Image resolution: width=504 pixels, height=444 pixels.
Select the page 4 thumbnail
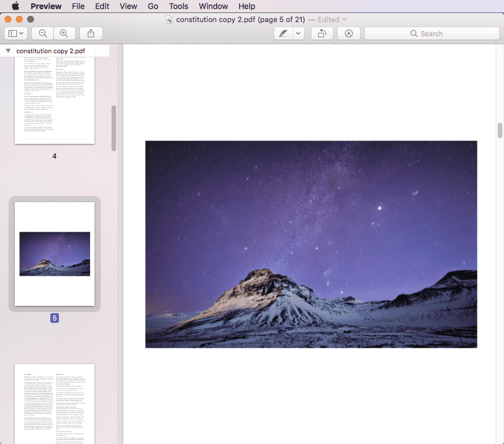[54, 100]
